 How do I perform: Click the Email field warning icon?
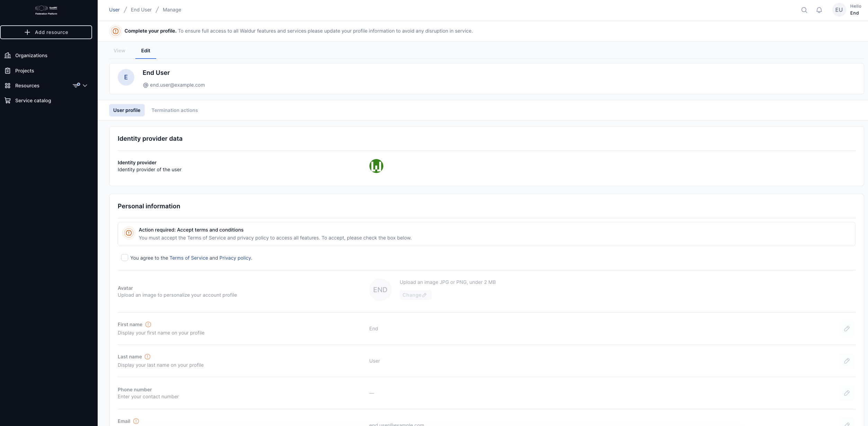coord(136,421)
